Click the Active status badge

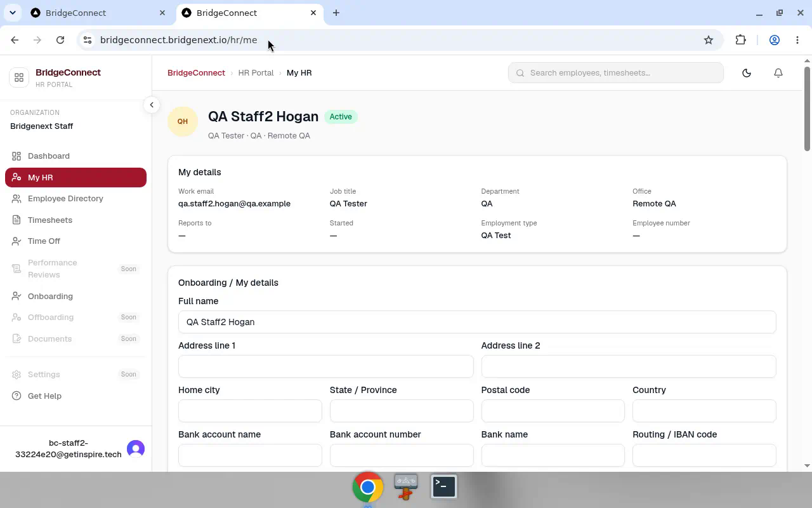[x=341, y=117]
